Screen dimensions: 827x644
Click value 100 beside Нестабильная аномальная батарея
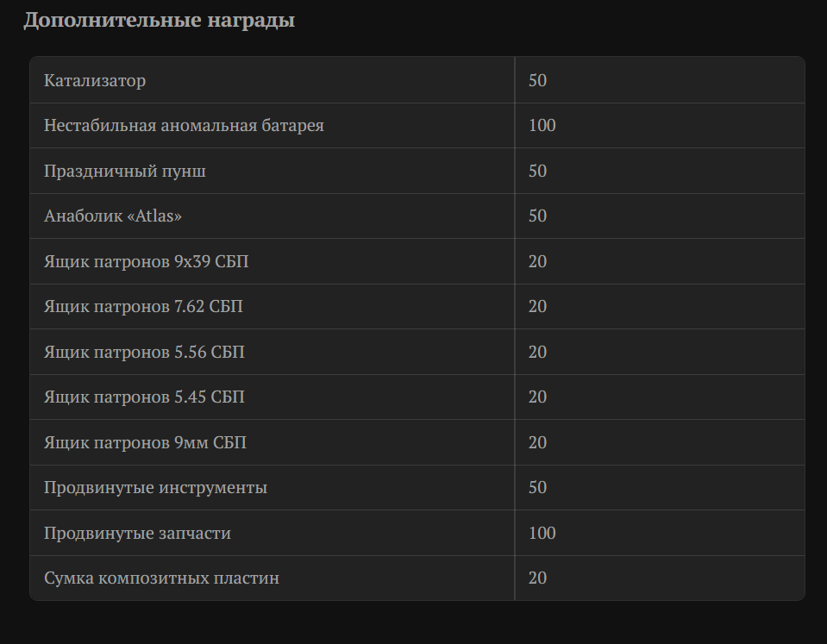pyautogui.click(x=542, y=126)
